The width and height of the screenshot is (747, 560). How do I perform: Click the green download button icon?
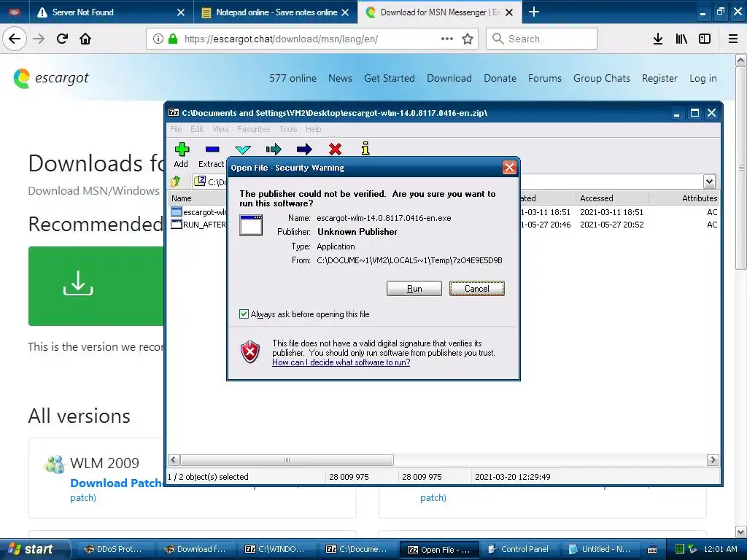(x=78, y=283)
